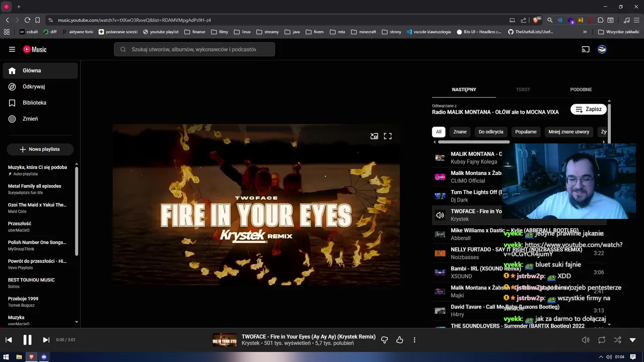Go to Główna in the sidebar
The height and width of the screenshot is (362, 644).
(x=40, y=71)
